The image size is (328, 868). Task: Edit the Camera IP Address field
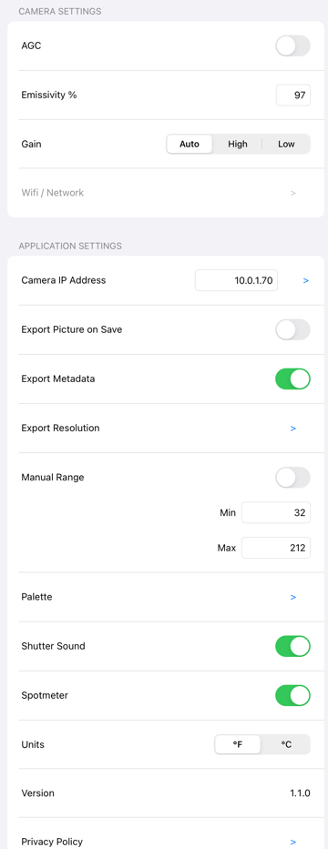(236, 280)
